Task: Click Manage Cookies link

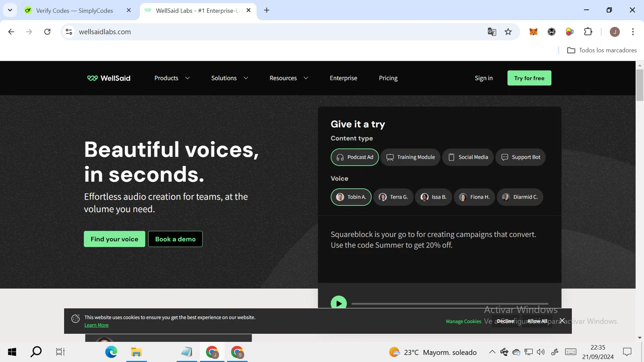Action: 463,321
